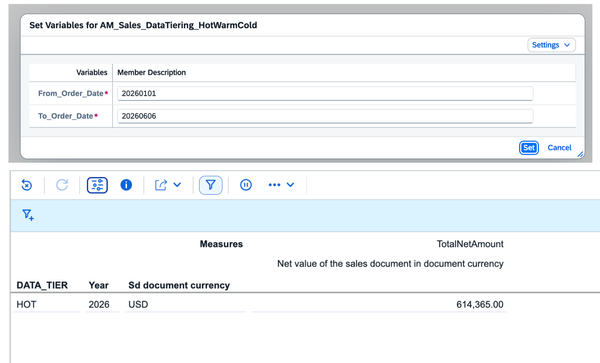Focus the To_Order_Date input field

point(325,116)
